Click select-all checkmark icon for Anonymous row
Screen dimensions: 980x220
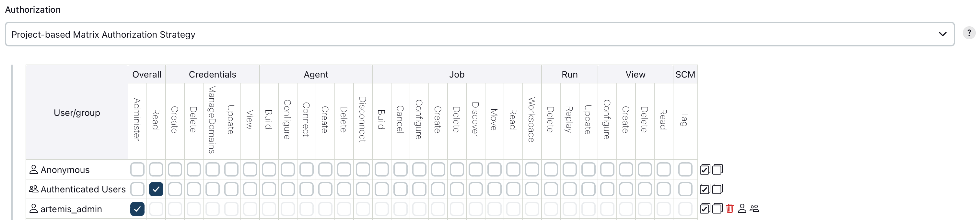(x=705, y=169)
